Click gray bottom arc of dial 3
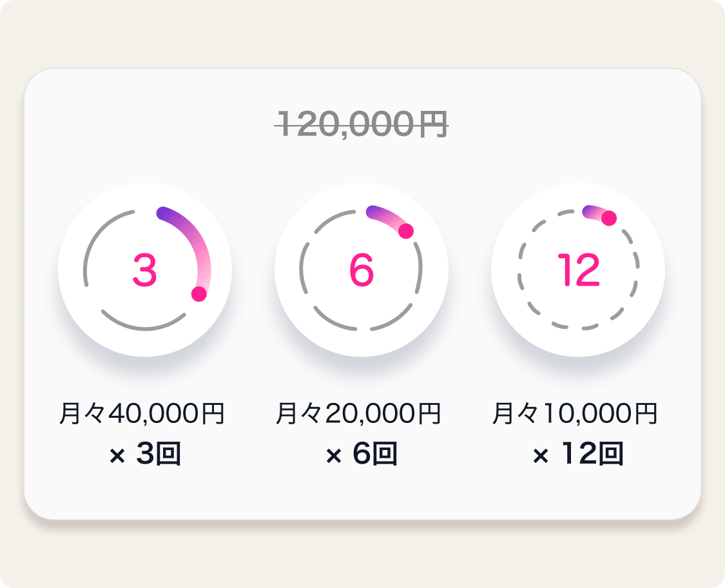Screen dimensions: 725x588 [x=144, y=329]
